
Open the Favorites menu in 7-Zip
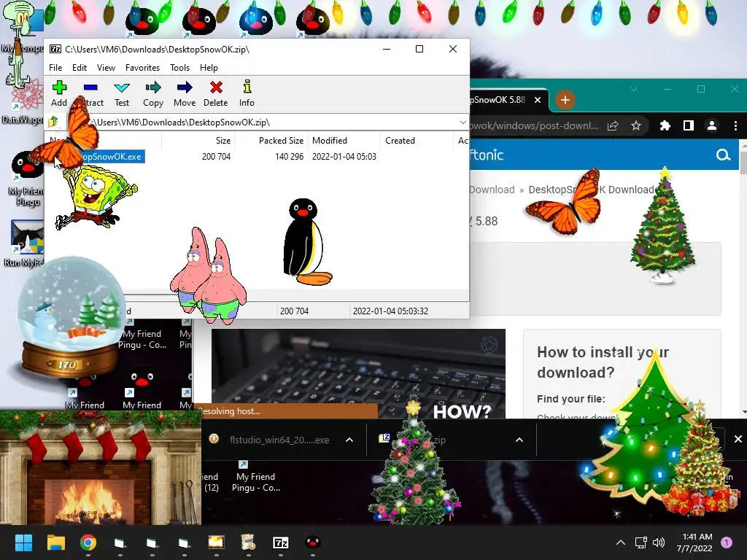click(x=142, y=68)
